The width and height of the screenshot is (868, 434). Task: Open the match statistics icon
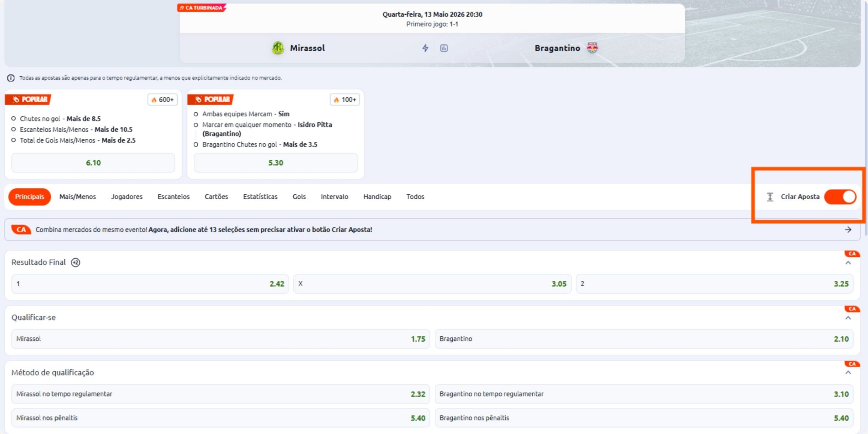pos(444,48)
